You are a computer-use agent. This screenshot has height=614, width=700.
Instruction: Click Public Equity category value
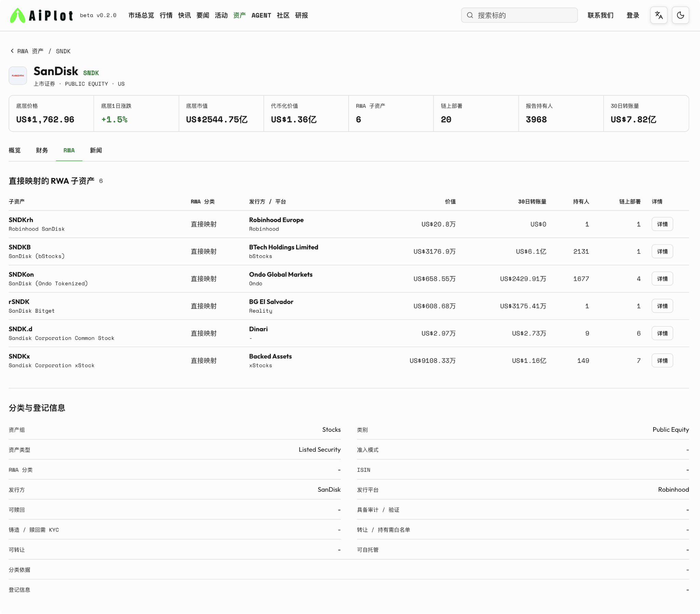coord(671,430)
